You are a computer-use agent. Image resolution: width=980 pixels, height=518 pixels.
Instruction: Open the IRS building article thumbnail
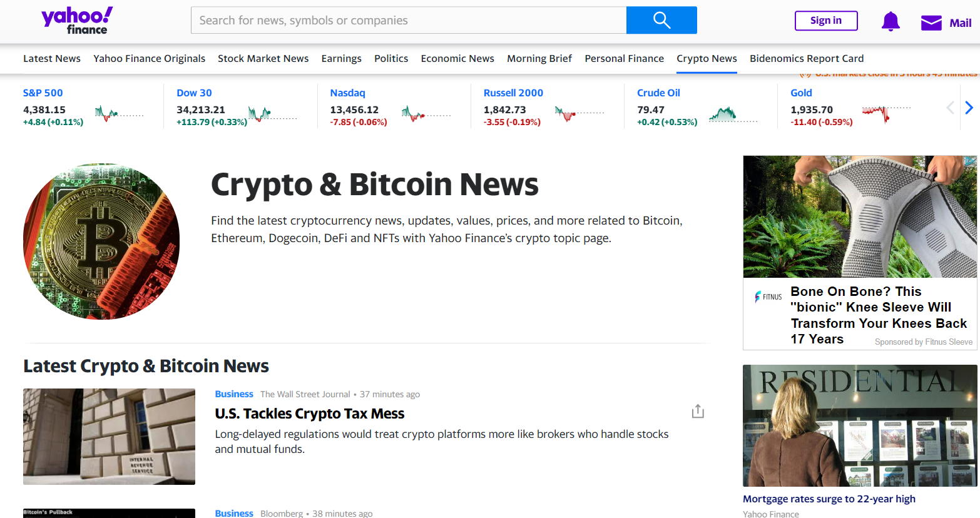(109, 437)
